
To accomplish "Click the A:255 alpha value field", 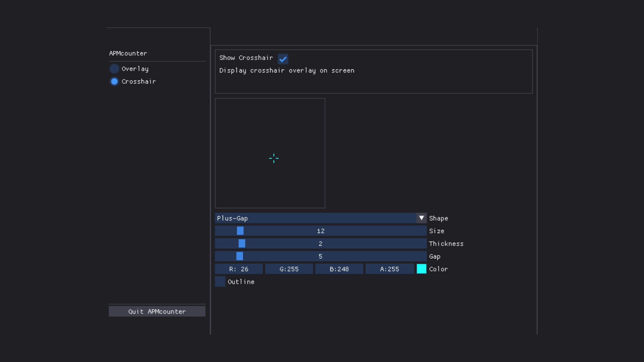I will pyautogui.click(x=389, y=269).
